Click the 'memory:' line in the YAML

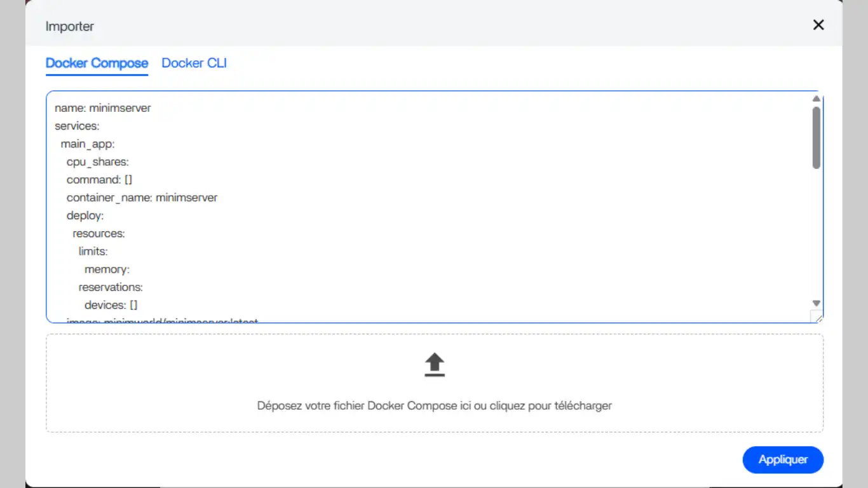(107, 269)
